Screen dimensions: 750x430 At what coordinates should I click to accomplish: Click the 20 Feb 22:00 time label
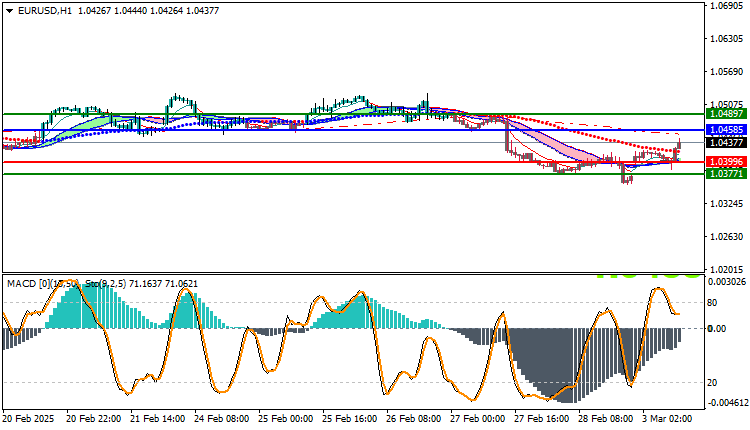(94, 419)
